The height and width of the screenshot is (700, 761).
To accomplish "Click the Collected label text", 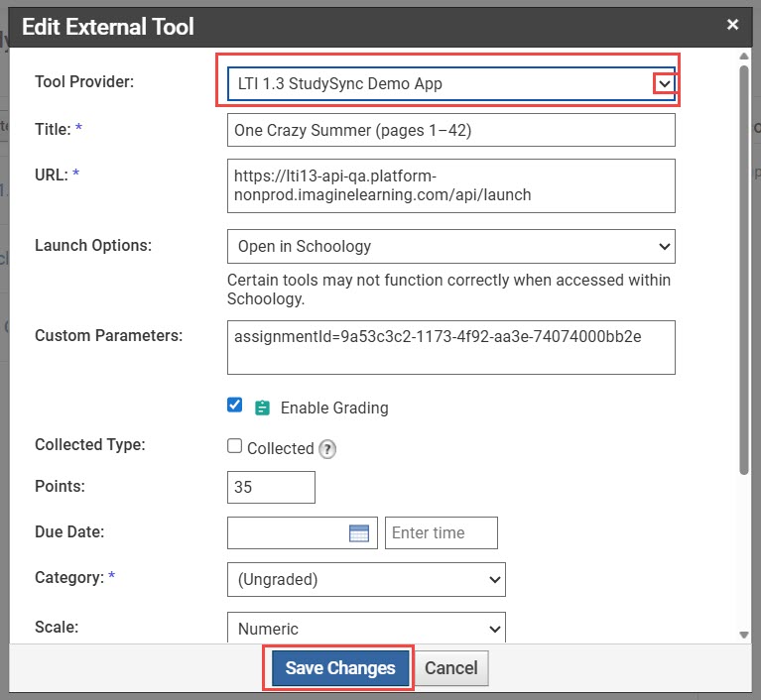I will (x=281, y=449).
